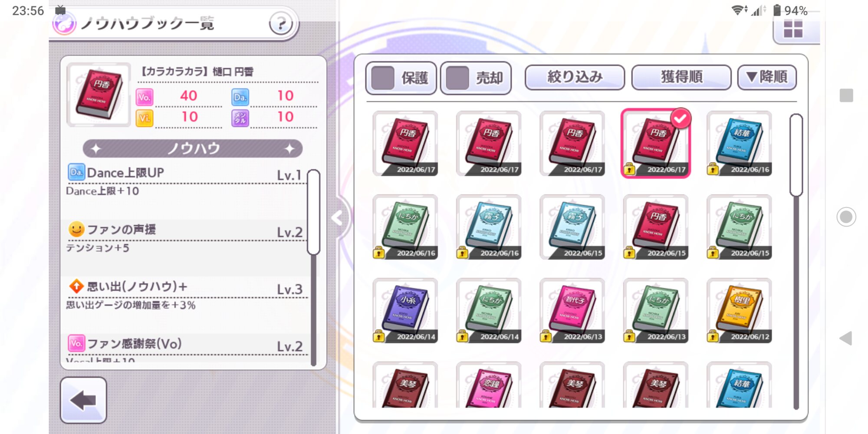
Task: Toggle the 売却 sell checkbox
Action: 476,78
